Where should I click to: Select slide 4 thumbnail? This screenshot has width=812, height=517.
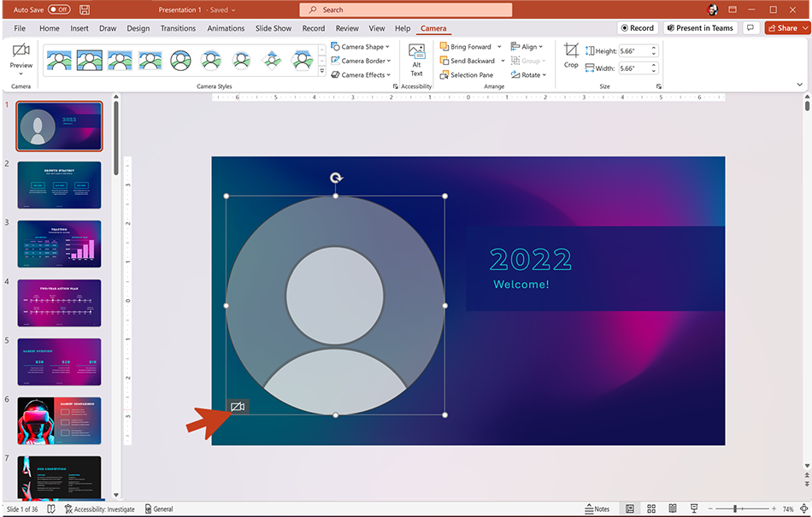pyautogui.click(x=59, y=303)
